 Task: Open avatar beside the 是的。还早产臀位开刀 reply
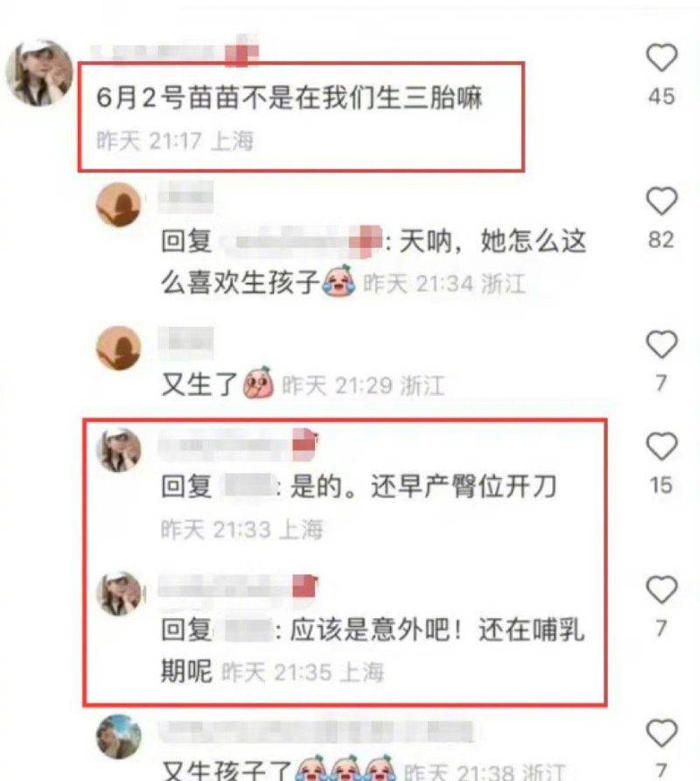[x=118, y=450]
